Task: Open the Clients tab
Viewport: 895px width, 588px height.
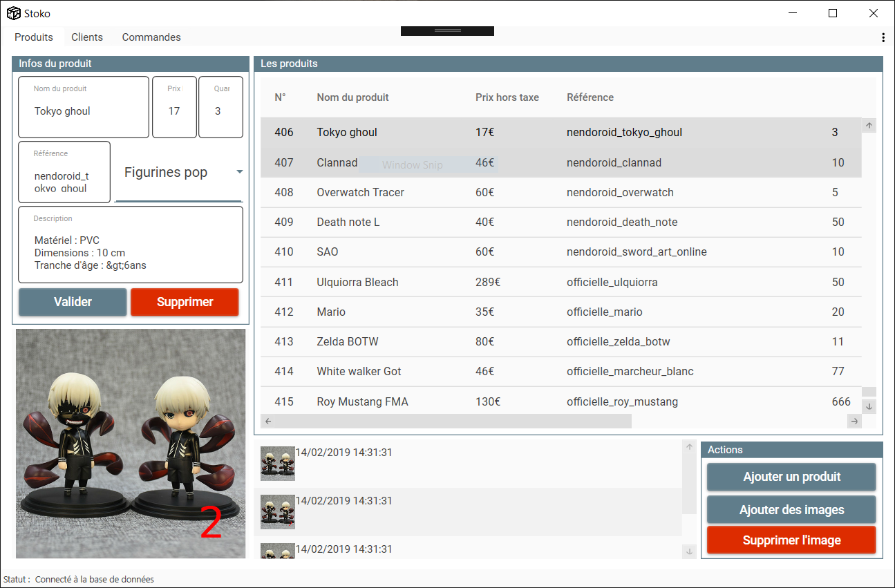Action: point(87,37)
